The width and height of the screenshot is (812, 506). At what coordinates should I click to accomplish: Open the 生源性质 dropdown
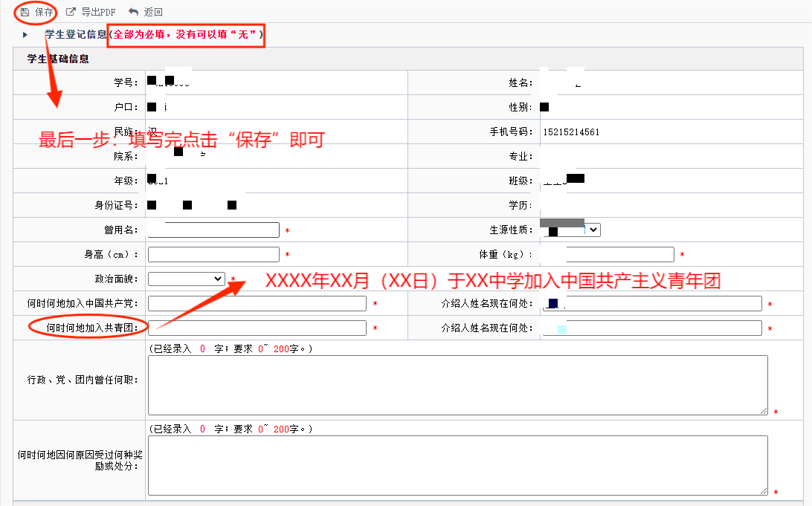click(592, 230)
